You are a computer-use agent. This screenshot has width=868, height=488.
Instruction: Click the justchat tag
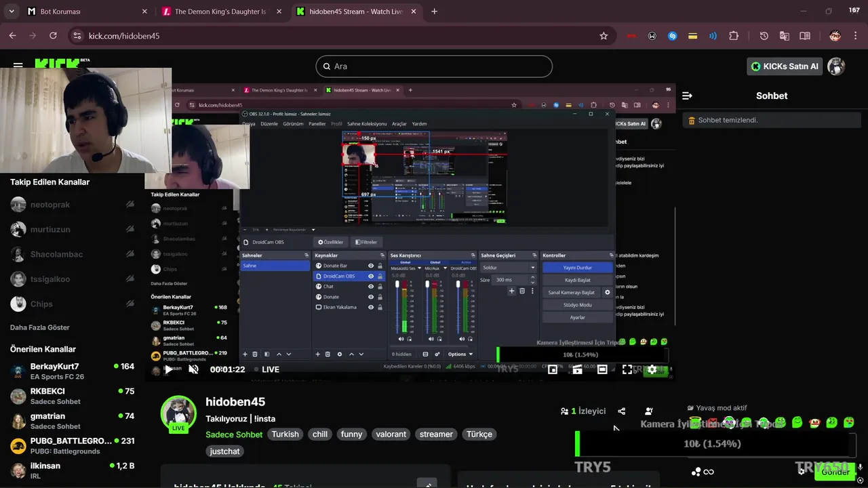224,451
